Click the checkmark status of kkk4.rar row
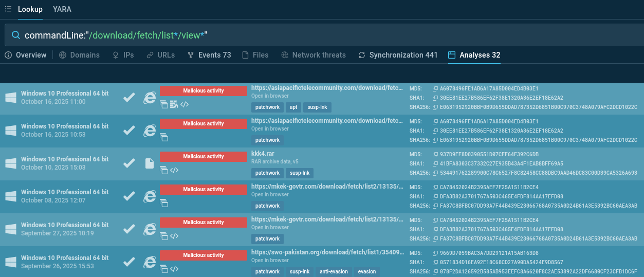The height and width of the screenshot is (277, 644). [x=129, y=163]
